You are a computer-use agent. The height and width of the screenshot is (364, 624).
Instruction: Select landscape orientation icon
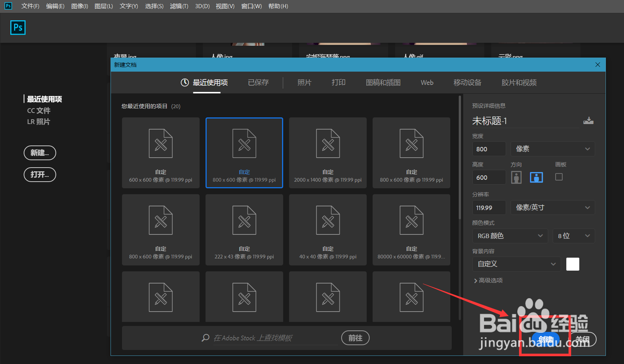coord(536,178)
